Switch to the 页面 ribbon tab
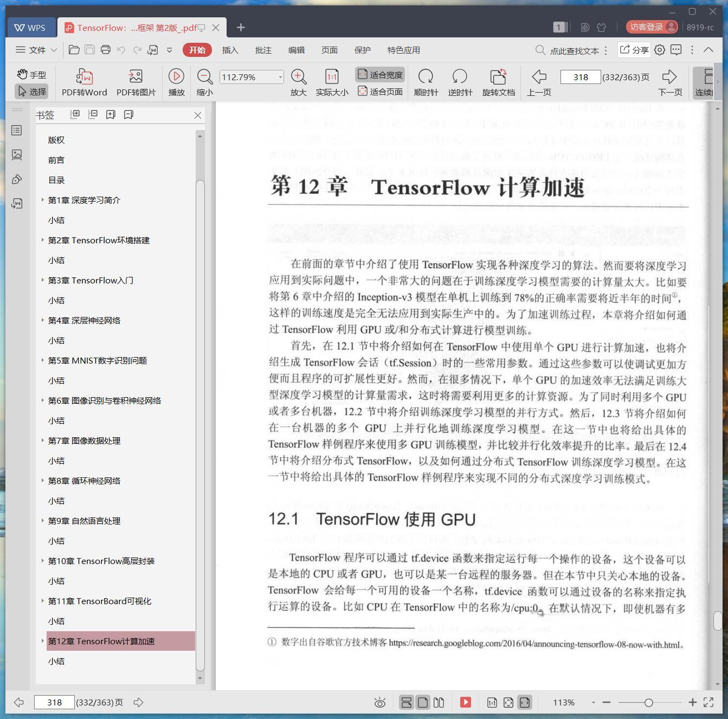Image resolution: width=728 pixels, height=719 pixels. click(x=329, y=50)
